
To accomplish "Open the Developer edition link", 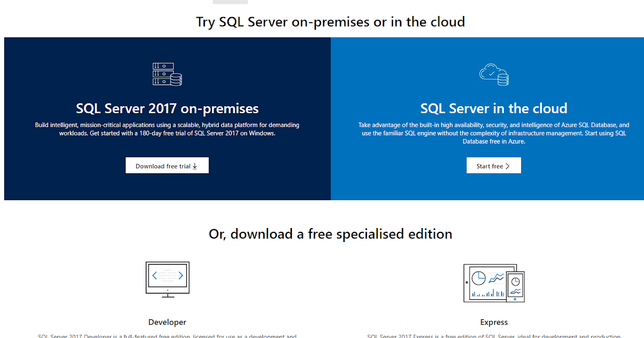I will point(167,322).
